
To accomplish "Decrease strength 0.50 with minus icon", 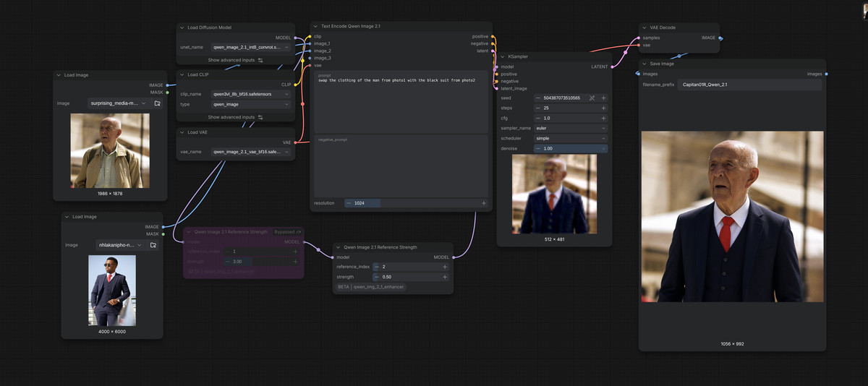I will click(x=376, y=277).
